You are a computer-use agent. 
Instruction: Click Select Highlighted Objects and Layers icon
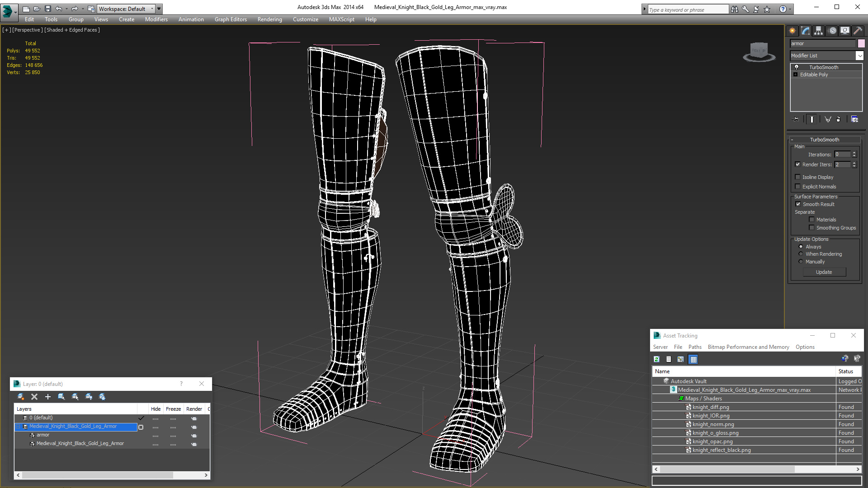61,397
